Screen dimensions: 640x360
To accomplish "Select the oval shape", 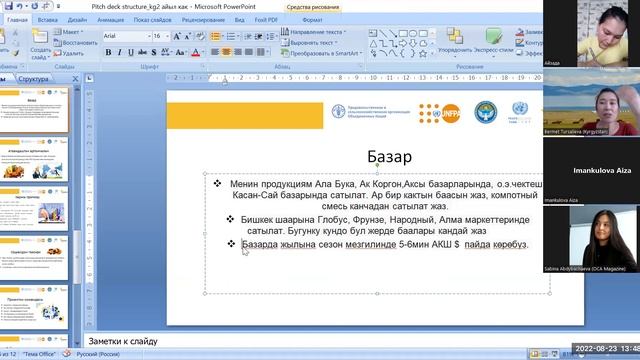I will click(413, 33).
